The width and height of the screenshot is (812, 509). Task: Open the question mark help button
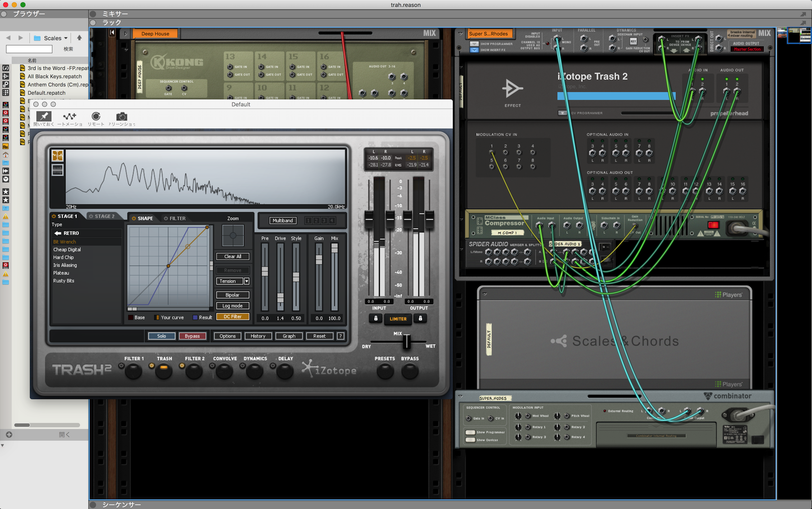point(341,336)
